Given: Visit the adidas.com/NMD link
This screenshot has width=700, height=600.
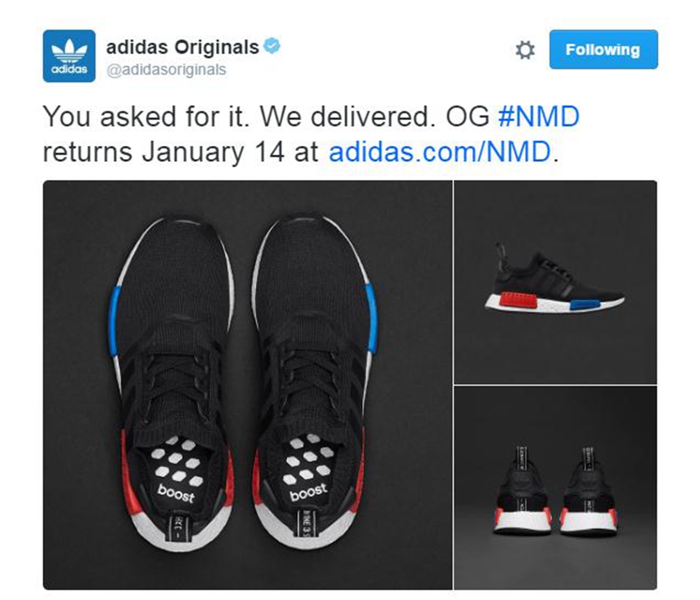Looking at the screenshot, I should [440, 151].
